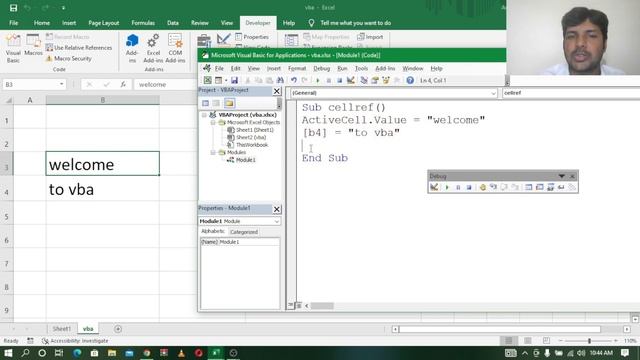Open Debug toolbar options dropdown arrow
640x360 pixels.
pos(562,176)
